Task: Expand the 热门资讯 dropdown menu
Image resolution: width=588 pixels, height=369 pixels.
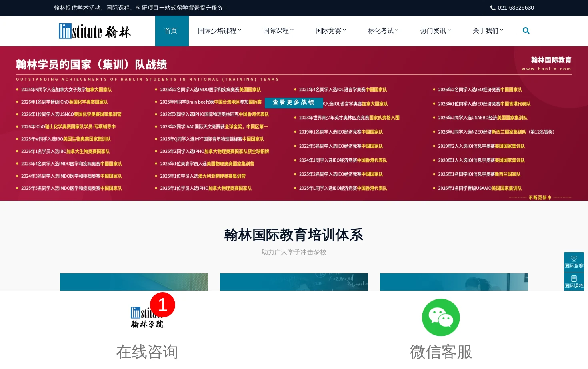Action: (436, 31)
